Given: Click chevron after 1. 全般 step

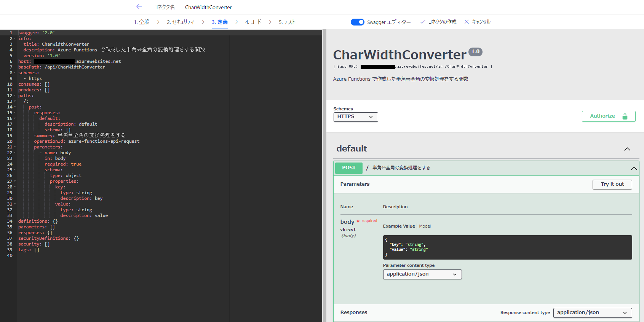Looking at the screenshot, I should [158, 22].
